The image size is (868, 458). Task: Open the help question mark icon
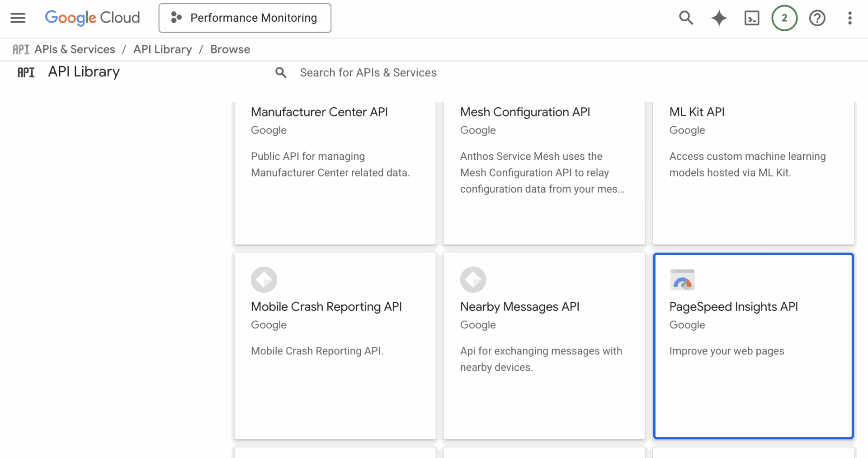coord(817,18)
